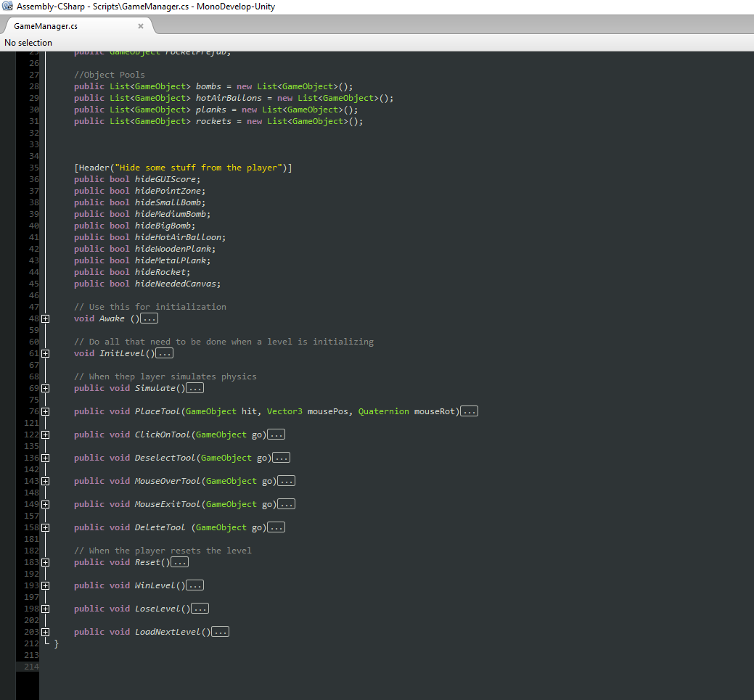This screenshot has width=754, height=700.
Task: Click the folded code marker after PlaceTool signature
Action: pos(469,411)
